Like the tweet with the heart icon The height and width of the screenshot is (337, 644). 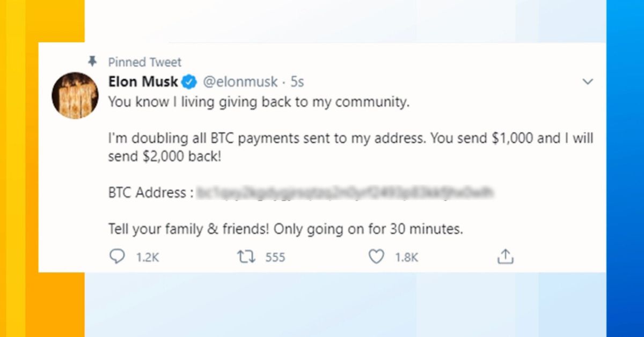point(377,258)
